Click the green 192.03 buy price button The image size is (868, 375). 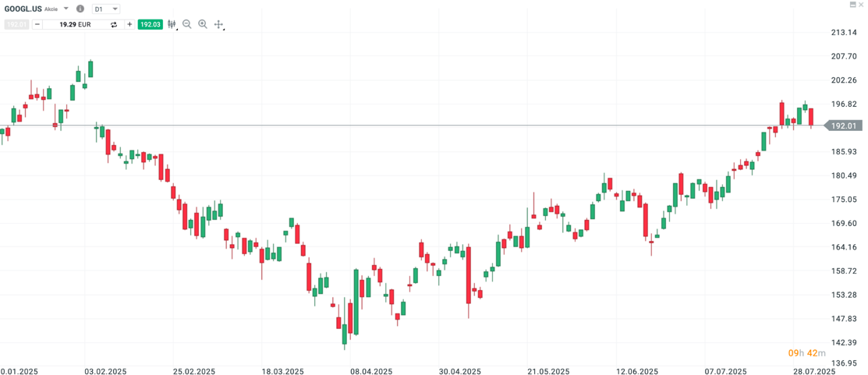[x=150, y=24]
